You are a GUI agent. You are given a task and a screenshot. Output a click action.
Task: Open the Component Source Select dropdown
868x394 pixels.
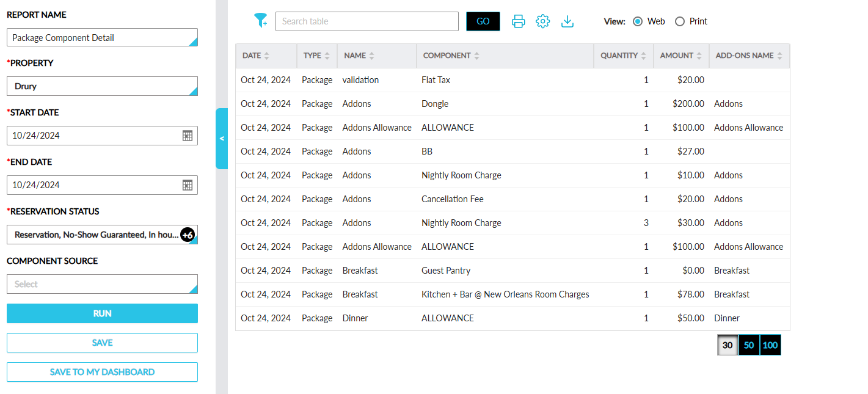(102, 284)
